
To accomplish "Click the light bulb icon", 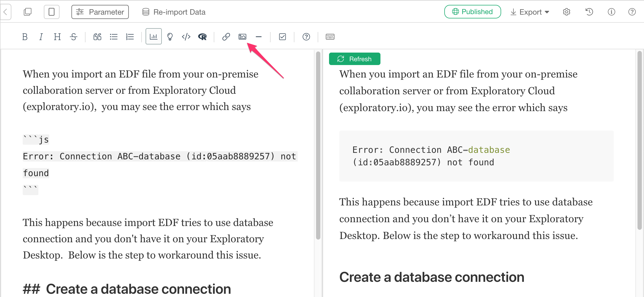I will click(170, 37).
